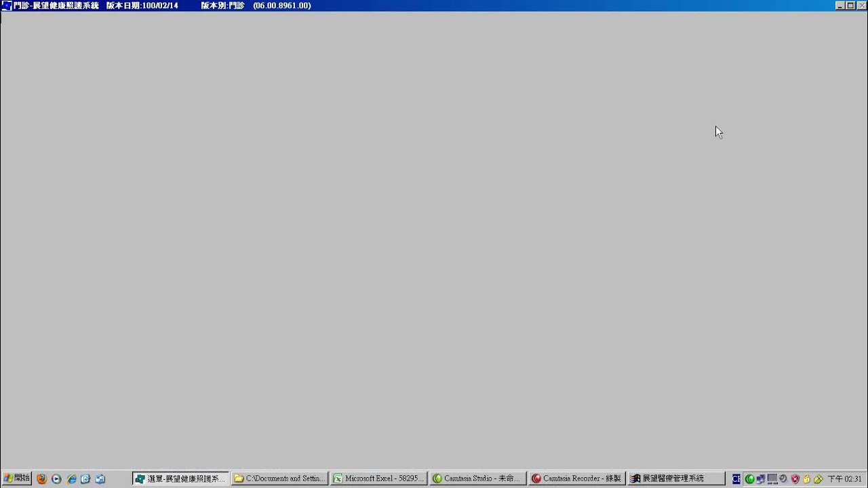
Task: Click the yellow diamond tray icon
Action: click(818, 479)
